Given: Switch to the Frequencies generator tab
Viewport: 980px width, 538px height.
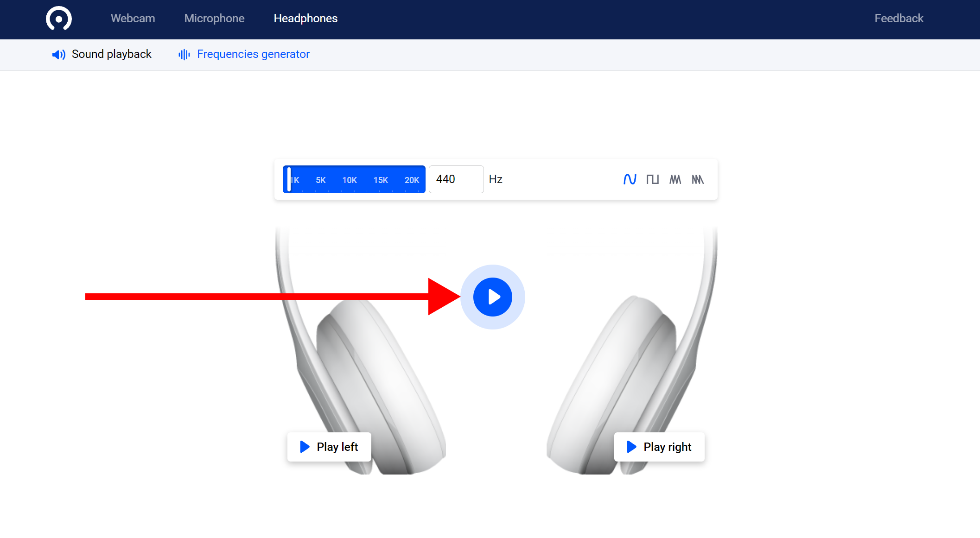Looking at the screenshot, I should coord(253,54).
